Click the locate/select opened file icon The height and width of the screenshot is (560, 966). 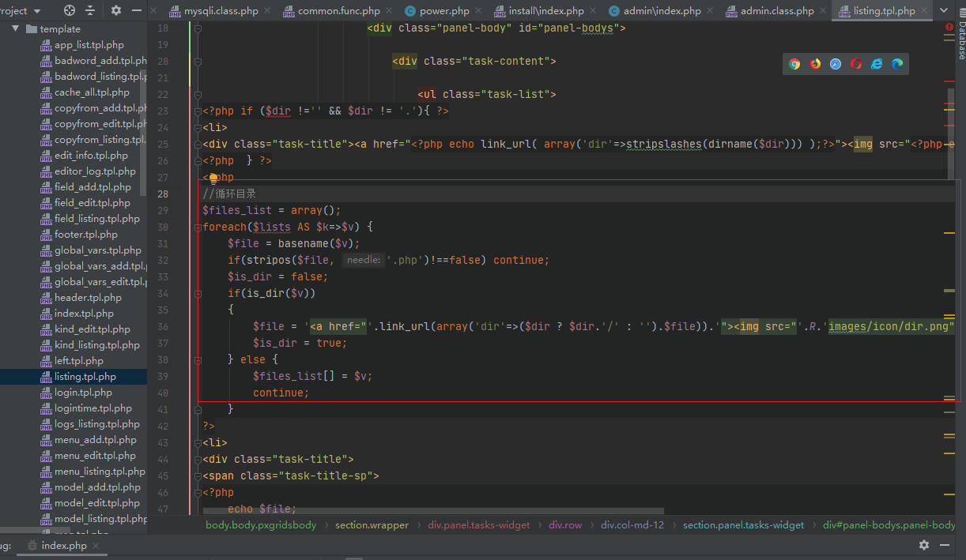pyautogui.click(x=70, y=10)
